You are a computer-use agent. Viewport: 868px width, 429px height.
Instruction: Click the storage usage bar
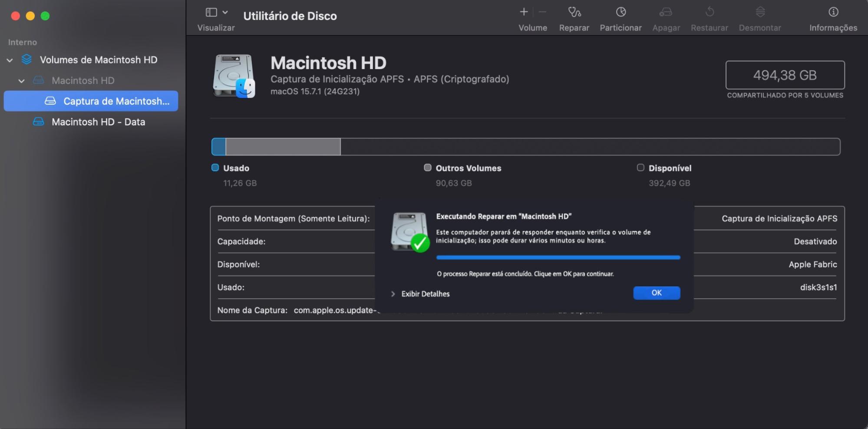525,146
